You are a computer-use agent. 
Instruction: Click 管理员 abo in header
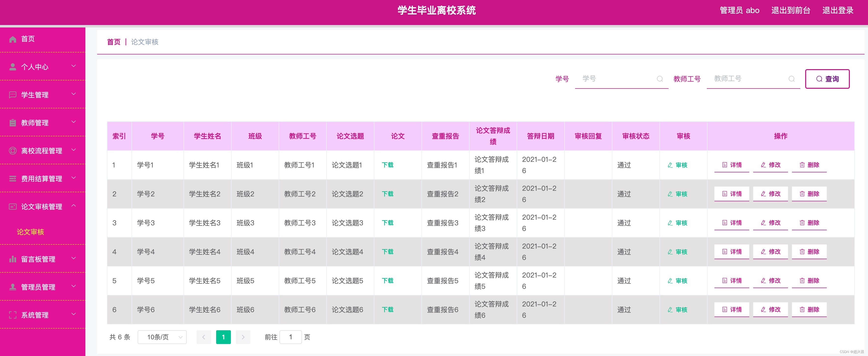click(740, 11)
